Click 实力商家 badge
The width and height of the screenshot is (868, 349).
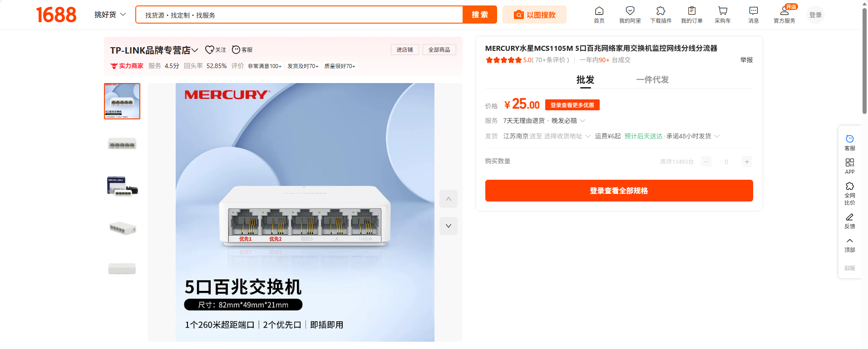127,66
